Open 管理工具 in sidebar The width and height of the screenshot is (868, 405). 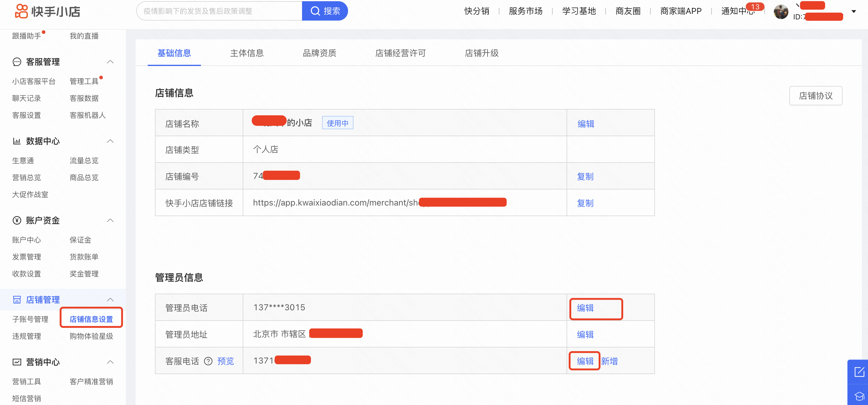(x=84, y=81)
